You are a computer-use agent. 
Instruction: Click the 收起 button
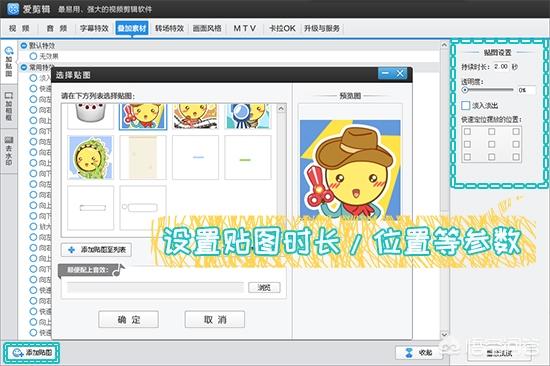419,353
